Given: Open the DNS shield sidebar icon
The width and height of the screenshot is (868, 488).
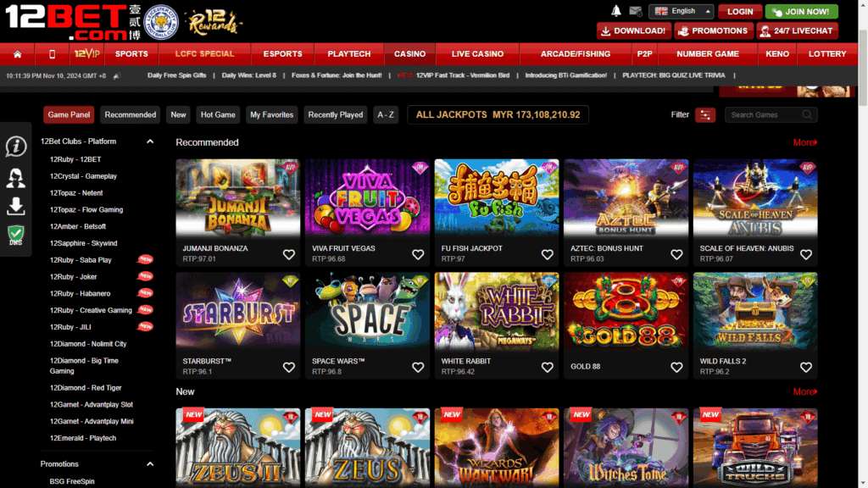Looking at the screenshot, I should pos(16,236).
